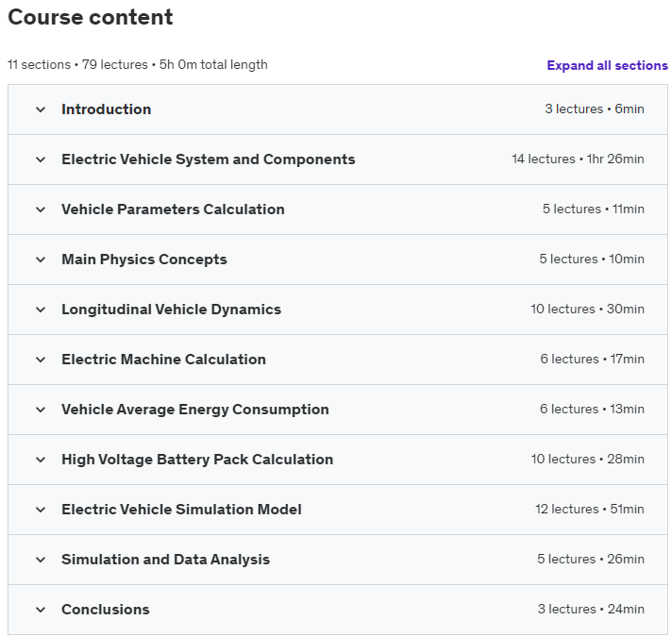Screen dimensions: 672x637
Task: Open Electric Vehicle System and Components title
Action: point(209,159)
